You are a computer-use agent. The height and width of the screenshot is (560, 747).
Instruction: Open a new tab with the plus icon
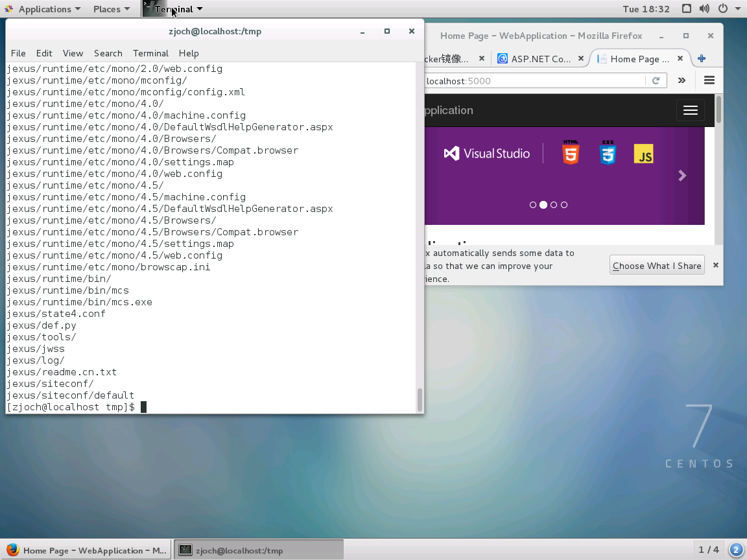701,58
